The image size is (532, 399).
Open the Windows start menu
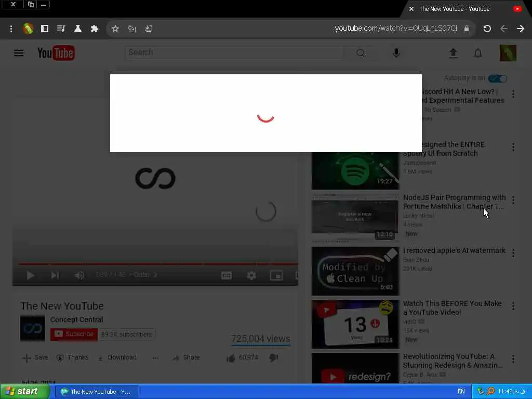25,392
